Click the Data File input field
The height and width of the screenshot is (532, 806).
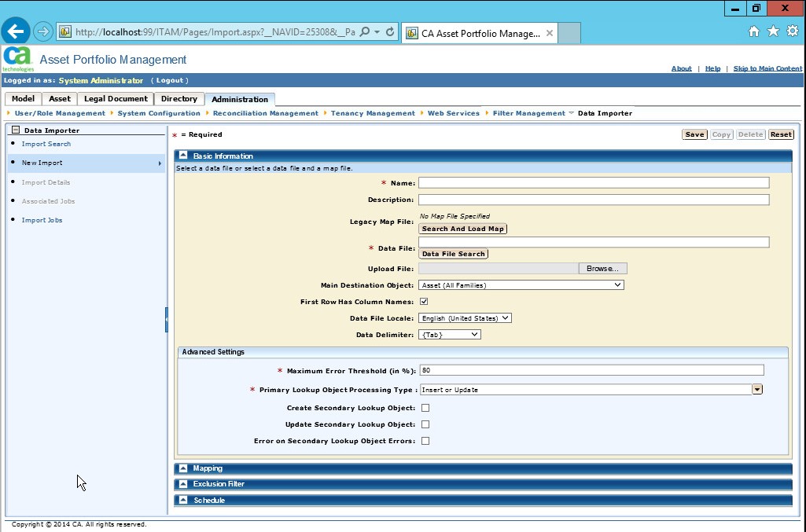click(594, 242)
